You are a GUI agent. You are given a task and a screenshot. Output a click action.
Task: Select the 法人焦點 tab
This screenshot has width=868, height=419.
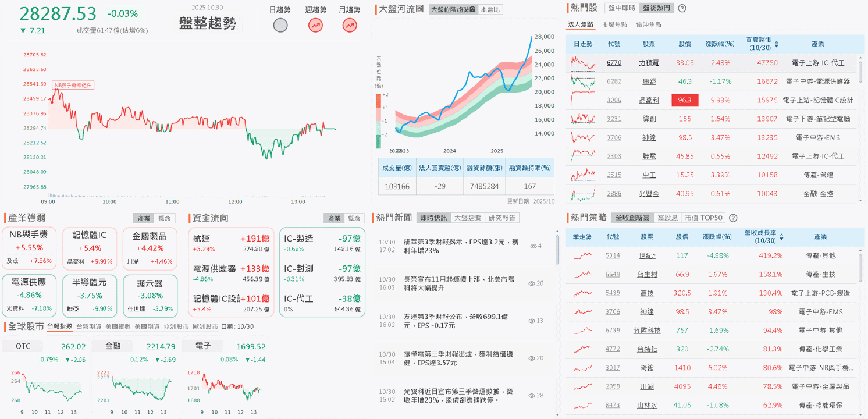581,24
